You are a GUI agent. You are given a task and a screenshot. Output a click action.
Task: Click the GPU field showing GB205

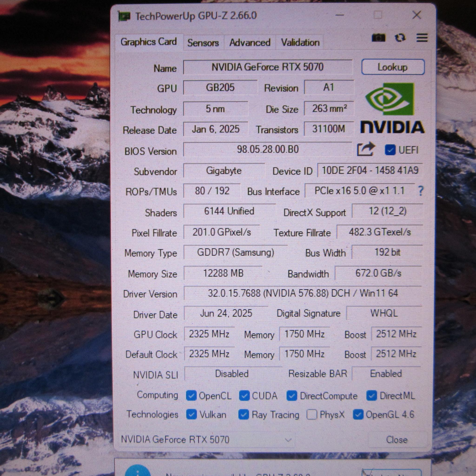click(x=220, y=87)
